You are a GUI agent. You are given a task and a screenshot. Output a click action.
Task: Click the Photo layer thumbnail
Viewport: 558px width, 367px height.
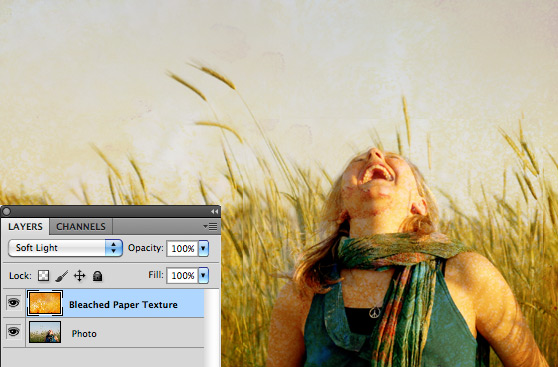click(x=45, y=332)
